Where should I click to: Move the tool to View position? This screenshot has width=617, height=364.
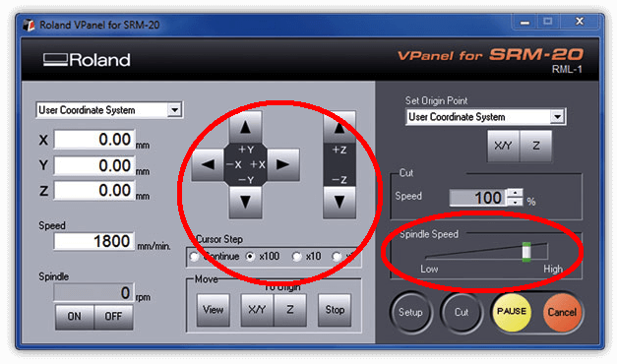coord(214,310)
